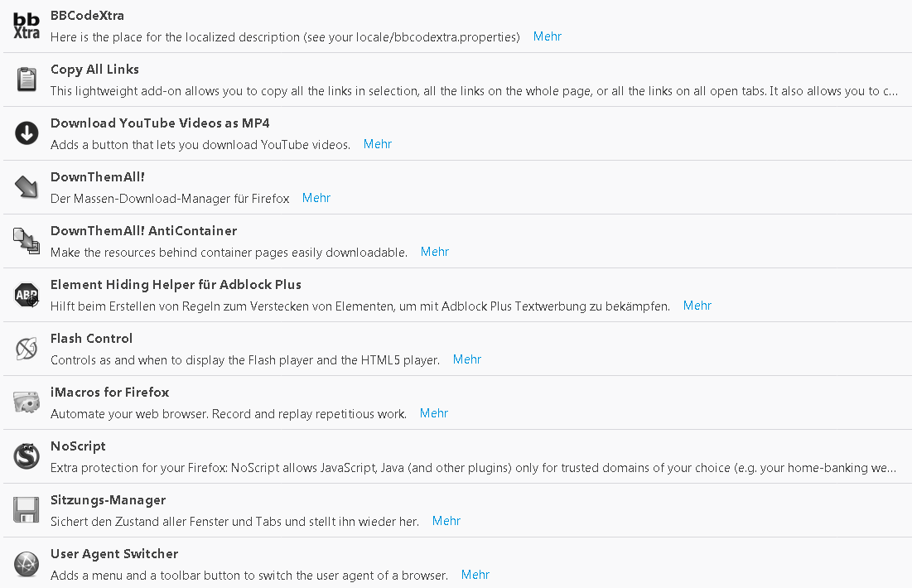The image size is (912, 588).
Task: Click the DownThemAll! AntiContainer icon
Action: (27, 241)
